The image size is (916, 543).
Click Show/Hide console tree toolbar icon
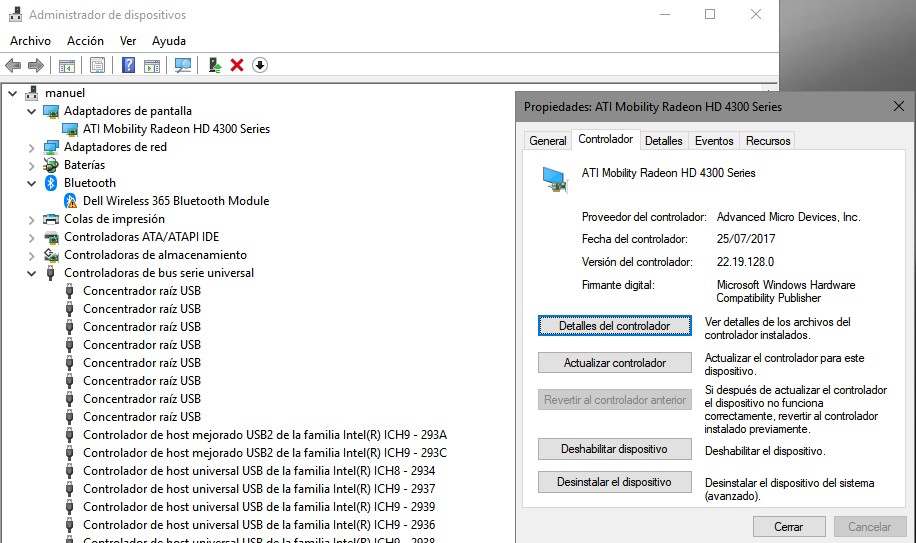coord(67,65)
